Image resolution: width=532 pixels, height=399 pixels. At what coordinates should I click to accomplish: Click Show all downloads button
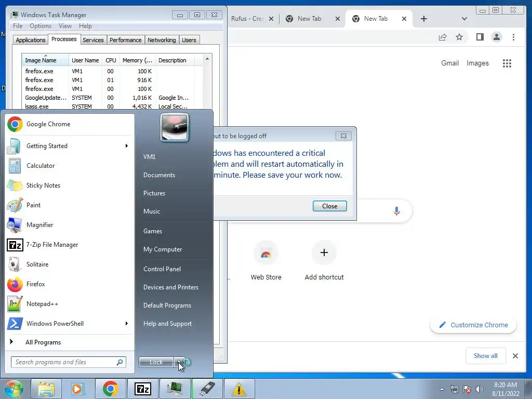[486, 355]
